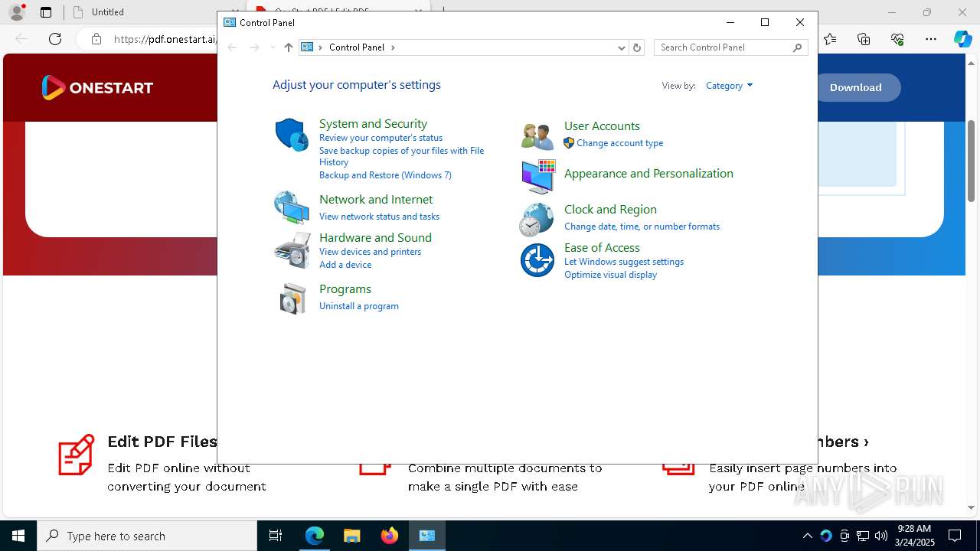Click Let Windows suggest settings
Image resolution: width=980 pixels, height=551 pixels.
point(624,262)
